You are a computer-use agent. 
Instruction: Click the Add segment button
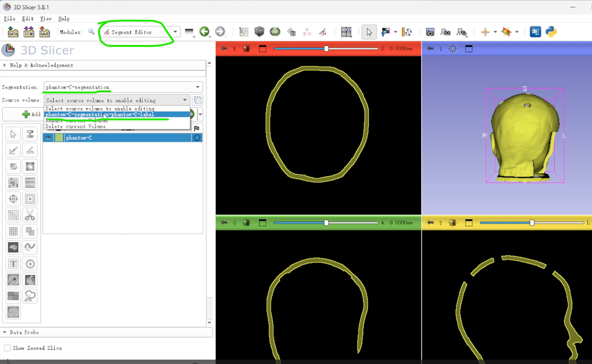(32, 114)
